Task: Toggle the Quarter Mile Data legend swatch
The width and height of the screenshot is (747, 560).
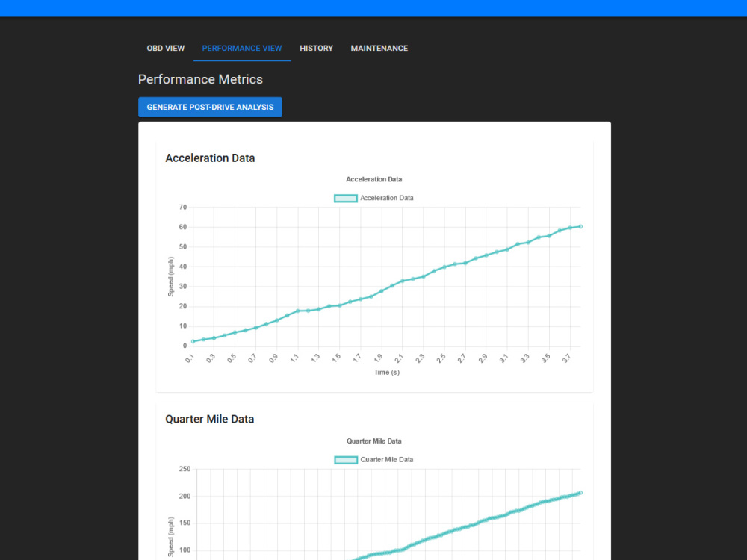Action: (x=346, y=460)
